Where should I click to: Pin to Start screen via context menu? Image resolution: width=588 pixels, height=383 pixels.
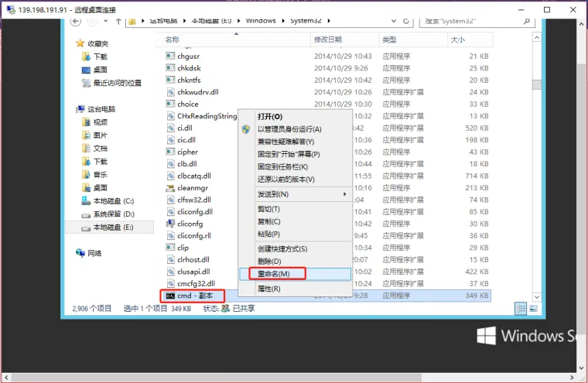point(295,154)
